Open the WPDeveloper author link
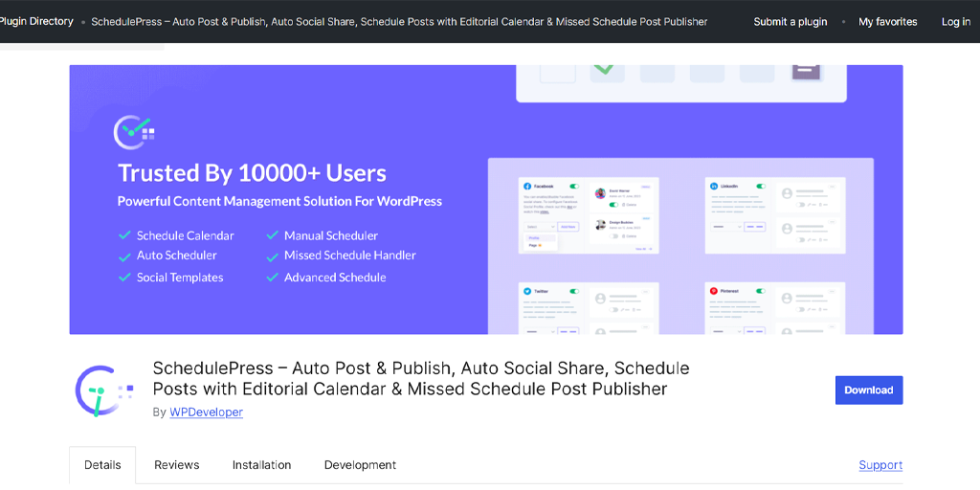Viewport: 980px width, 490px height. click(x=207, y=412)
